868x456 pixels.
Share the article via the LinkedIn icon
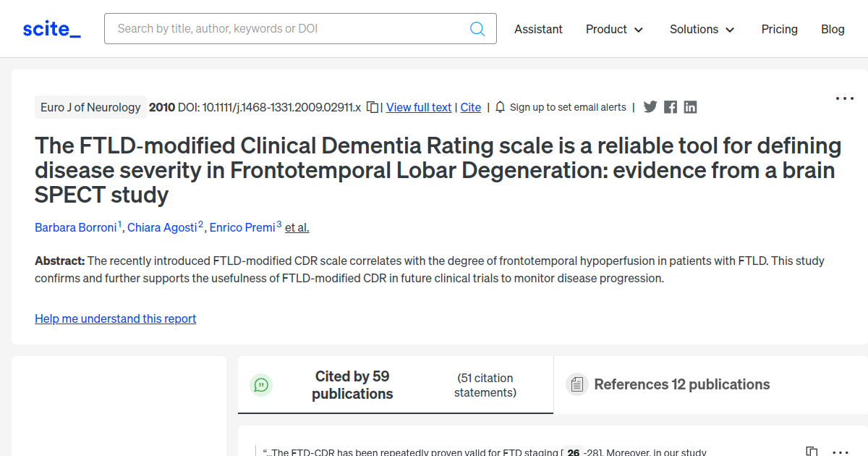click(x=689, y=106)
